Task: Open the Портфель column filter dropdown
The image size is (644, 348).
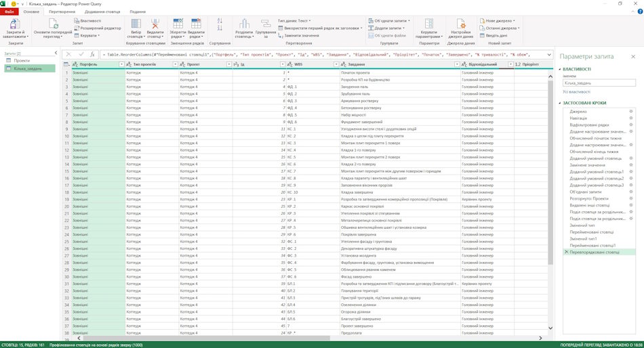Action: [x=121, y=64]
